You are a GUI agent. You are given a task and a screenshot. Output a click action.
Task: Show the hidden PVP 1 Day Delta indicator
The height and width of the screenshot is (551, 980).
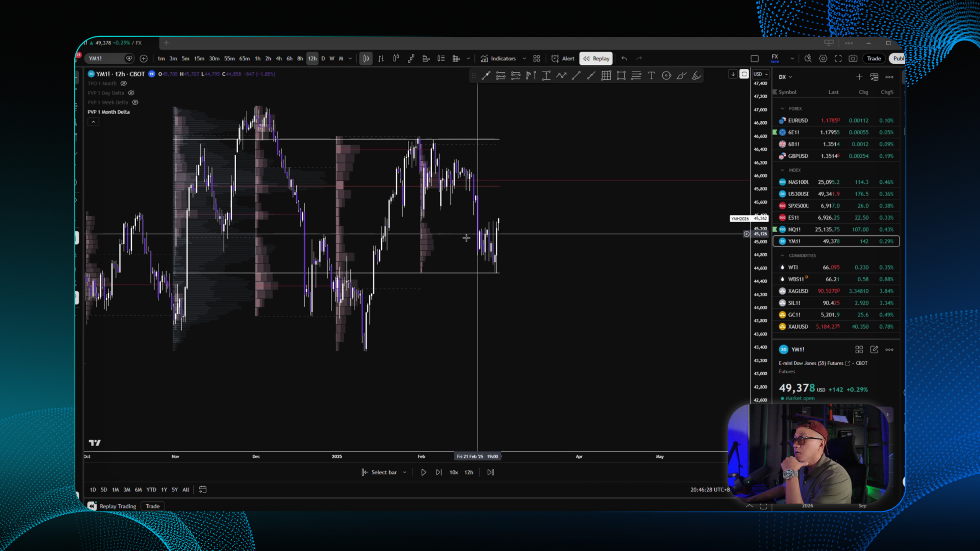pos(131,93)
